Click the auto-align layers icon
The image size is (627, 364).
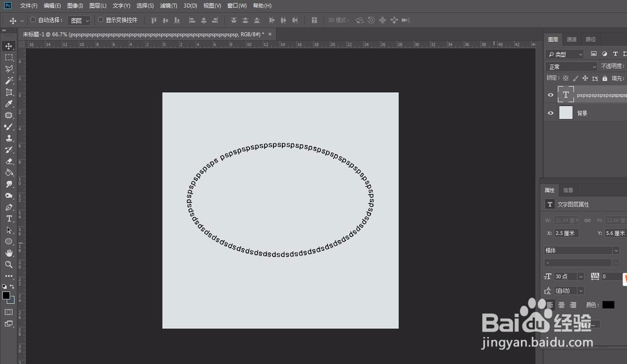314,20
